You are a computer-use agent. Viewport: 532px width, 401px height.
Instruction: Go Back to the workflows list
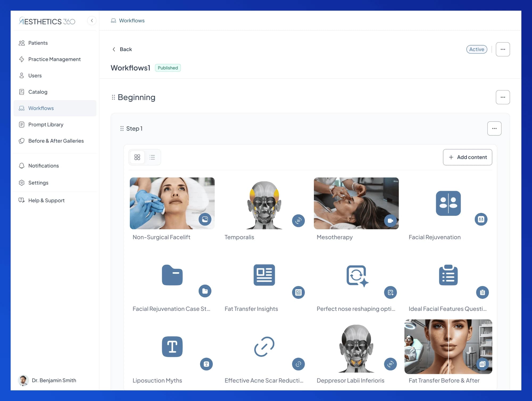pyautogui.click(x=122, y=49)
